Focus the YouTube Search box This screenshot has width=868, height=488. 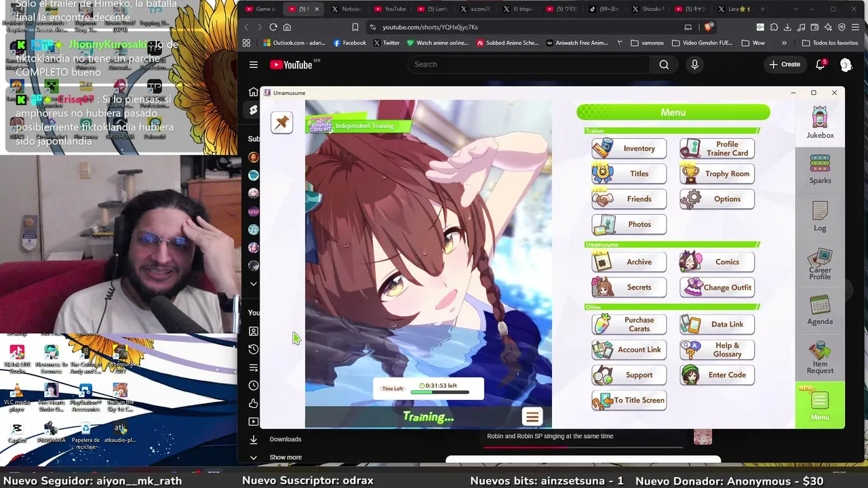(x=529, y=64)
